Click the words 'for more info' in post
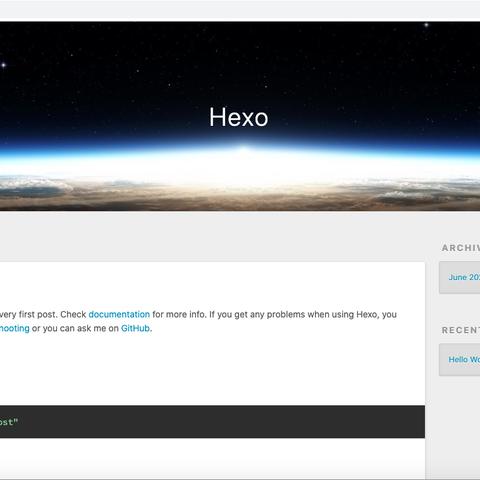Screen dimensions: 480x480 178,314
